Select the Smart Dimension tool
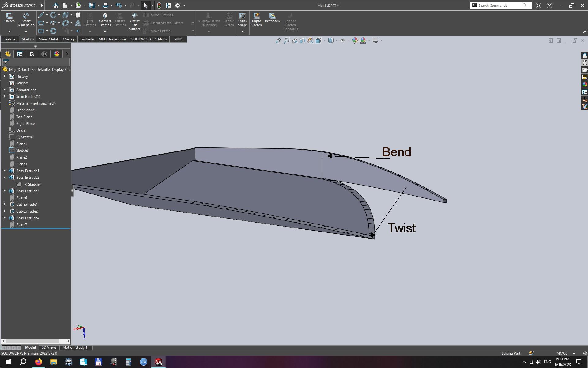The width and height of the screenshot is (588, 368). [x=26, y=19]
